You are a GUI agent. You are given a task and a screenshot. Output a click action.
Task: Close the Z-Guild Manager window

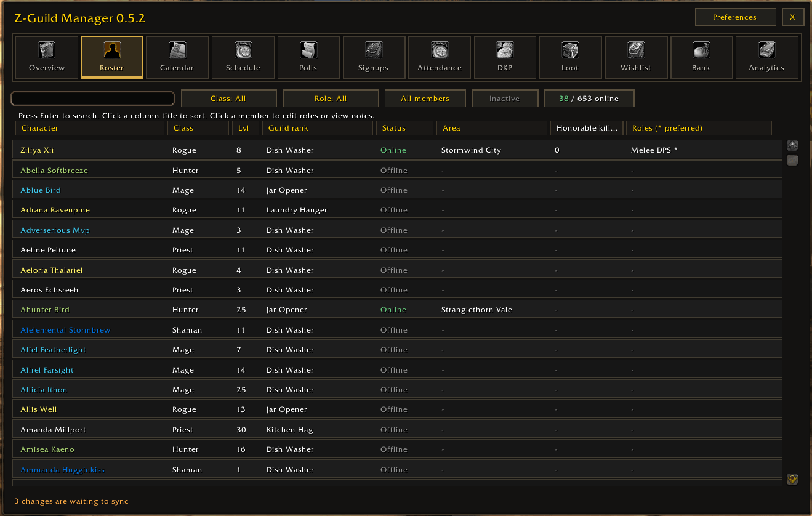(x=793, y=17)
